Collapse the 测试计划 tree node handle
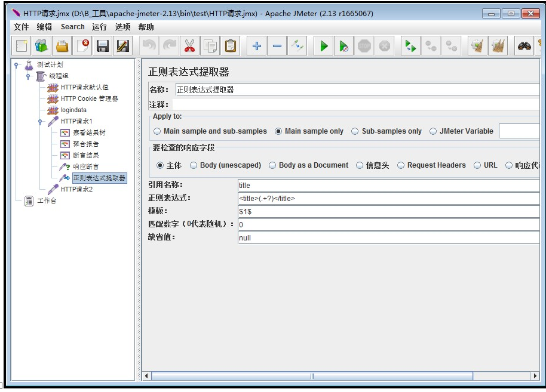Image resolution: width=546 pixels, height=392 pixels. 16,64
